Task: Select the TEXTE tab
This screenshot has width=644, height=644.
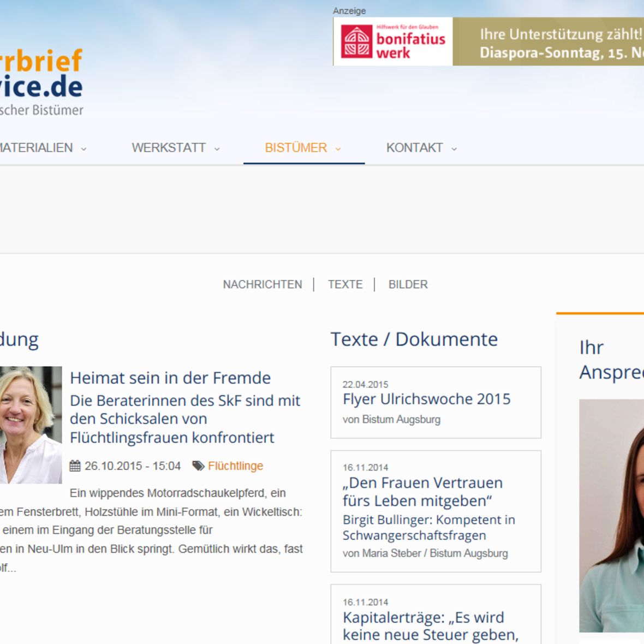Action: pos(345,284)
